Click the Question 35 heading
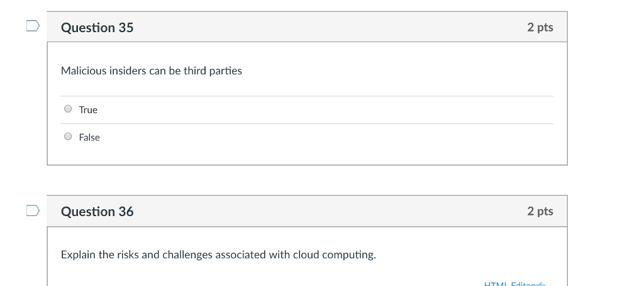The height and width of the screenshot is (286, 644). [97, 28]
